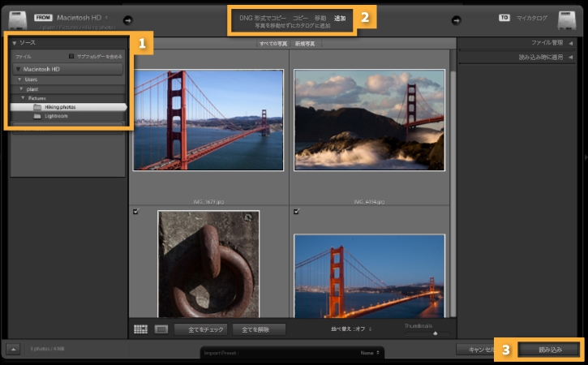588x365 pixels.
Task: Collapse the ソース panel triangle
Action: pyautogui.click(x=15, y=43)
